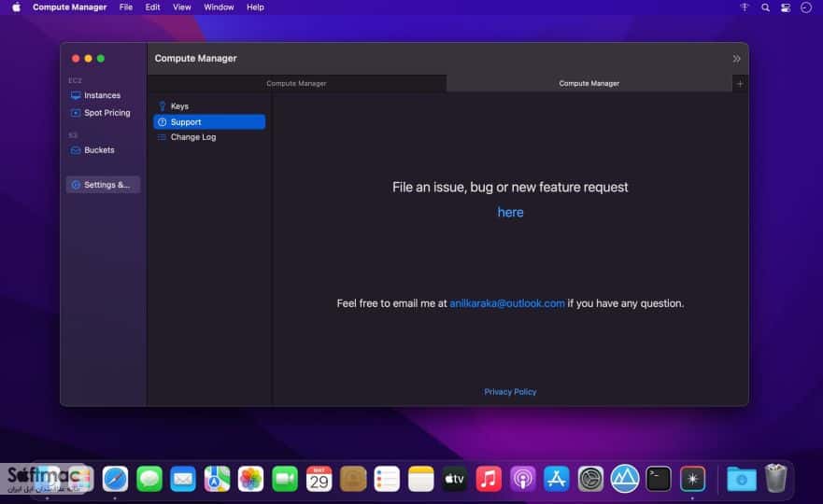Screen dimensions: 823x504
Task: Open the Change Log entry
Action: pos(209,137)
